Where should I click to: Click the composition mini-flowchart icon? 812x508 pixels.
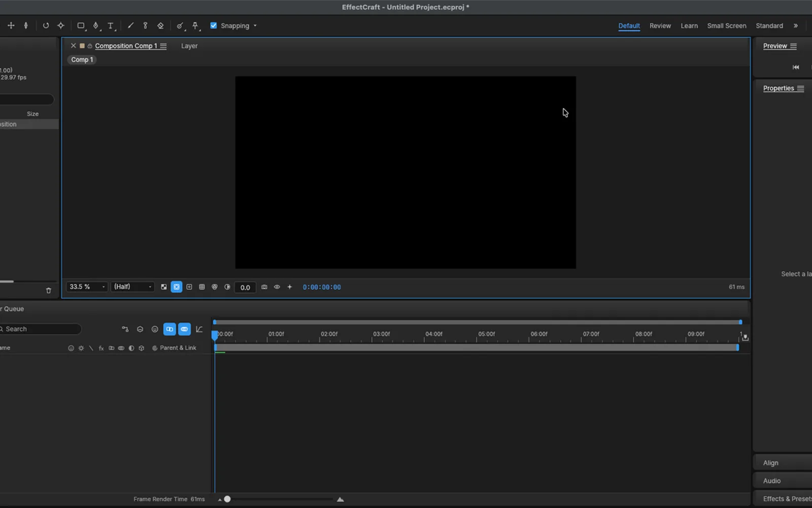pos(125,329)
